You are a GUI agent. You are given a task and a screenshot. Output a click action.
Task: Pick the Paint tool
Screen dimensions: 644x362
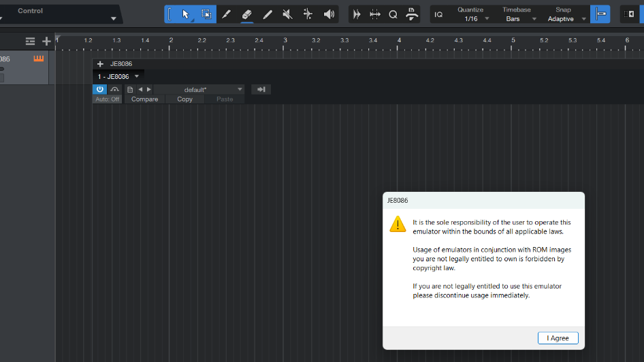click(x=268, y=14)
